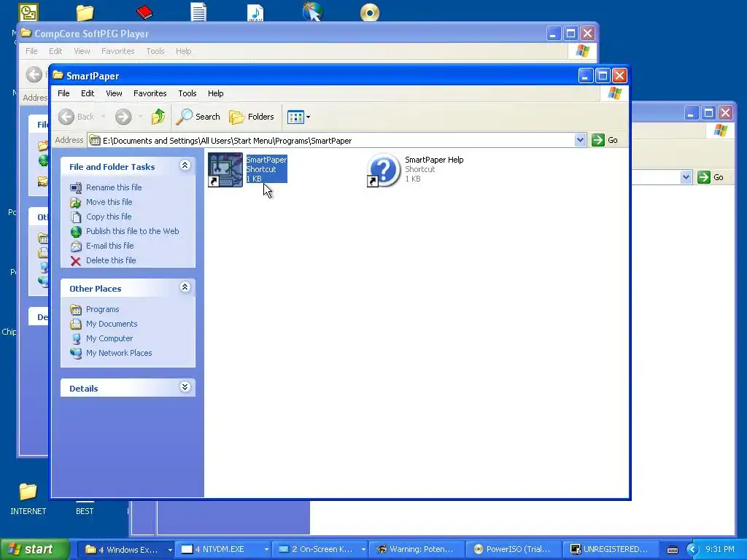Click the Start button

coord(34,549)
